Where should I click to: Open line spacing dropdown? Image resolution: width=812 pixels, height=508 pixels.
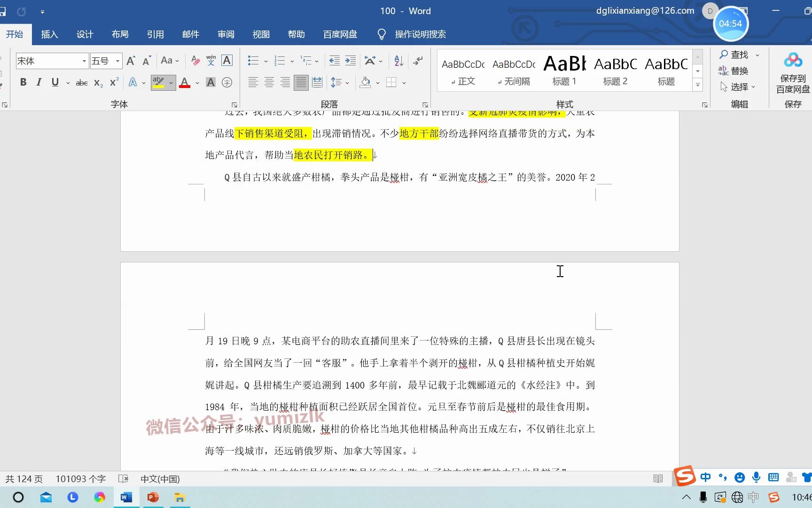340,82
